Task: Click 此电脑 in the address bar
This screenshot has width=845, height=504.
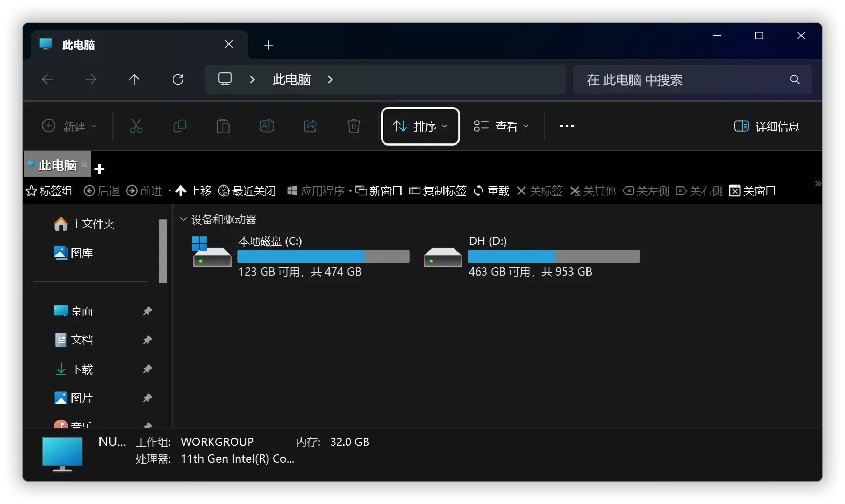Action: tap(292, 79)
